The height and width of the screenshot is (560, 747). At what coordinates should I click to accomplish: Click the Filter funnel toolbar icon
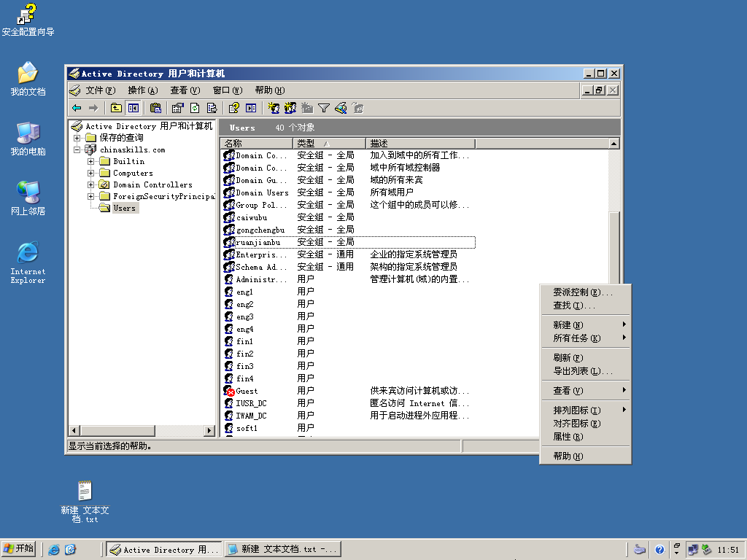pos(324,108)
